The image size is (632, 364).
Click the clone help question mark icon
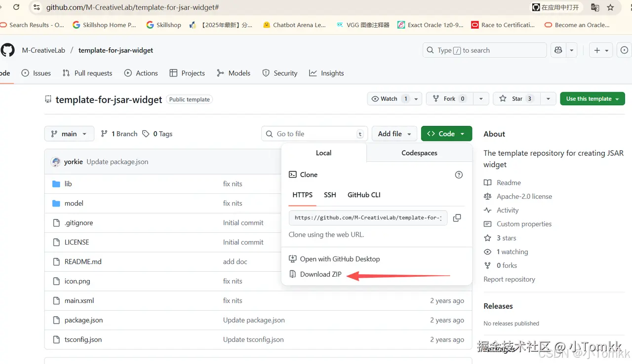click(459, 175)
